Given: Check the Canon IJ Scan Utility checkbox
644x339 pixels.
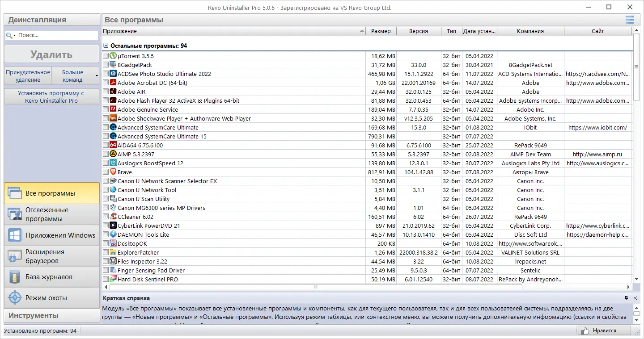Looking at the screenshot, I should point(106,199).
